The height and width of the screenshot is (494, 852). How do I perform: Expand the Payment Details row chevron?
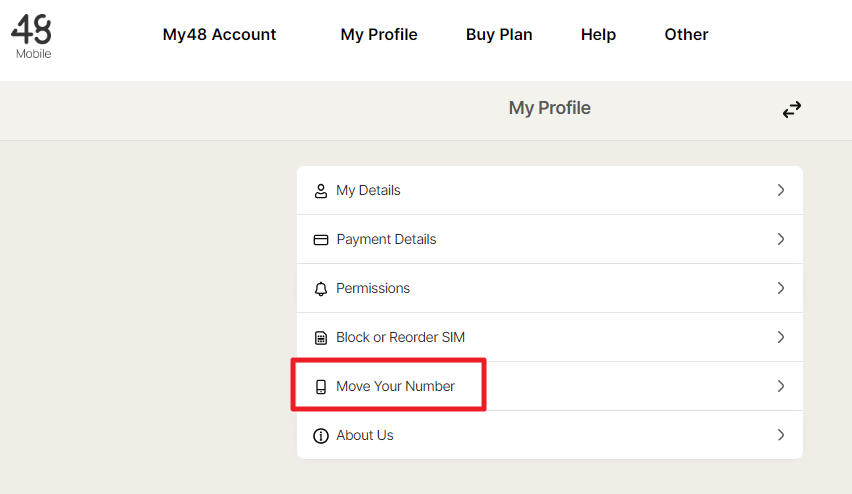(781, 239)
